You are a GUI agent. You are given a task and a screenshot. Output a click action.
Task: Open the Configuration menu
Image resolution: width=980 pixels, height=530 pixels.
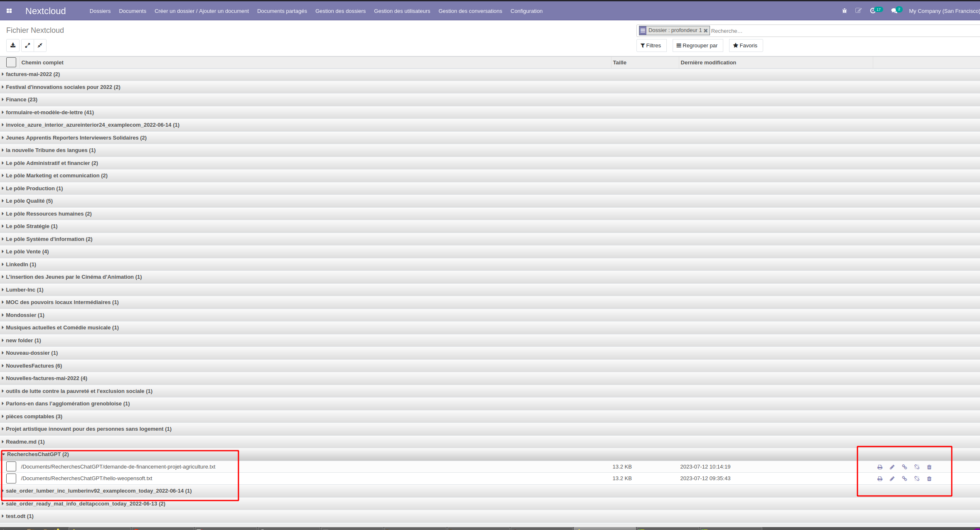tap(526, 11)
